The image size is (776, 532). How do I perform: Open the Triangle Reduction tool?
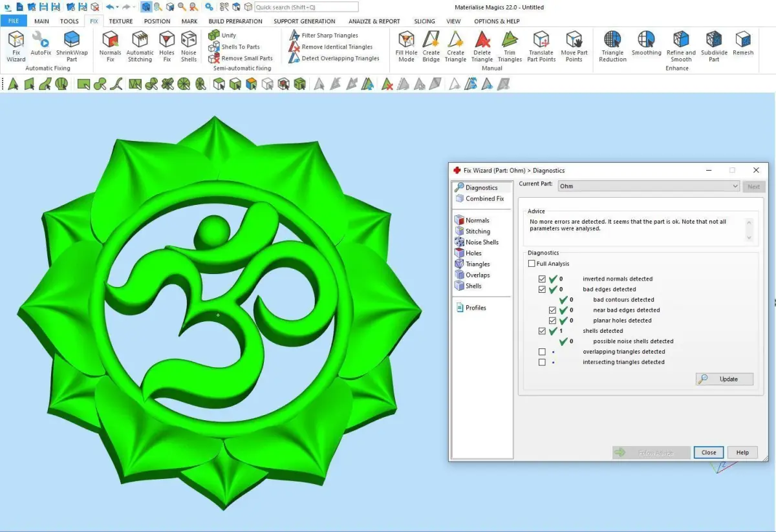coord(612,46)
